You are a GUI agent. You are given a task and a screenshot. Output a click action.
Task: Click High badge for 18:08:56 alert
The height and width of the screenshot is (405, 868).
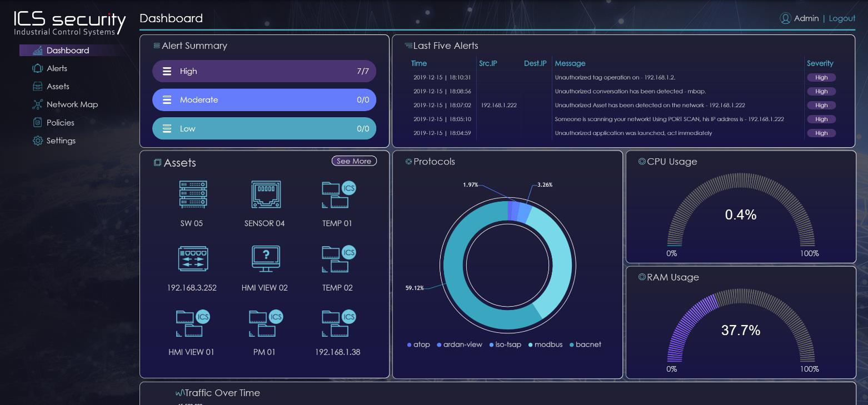pos(821,92)
